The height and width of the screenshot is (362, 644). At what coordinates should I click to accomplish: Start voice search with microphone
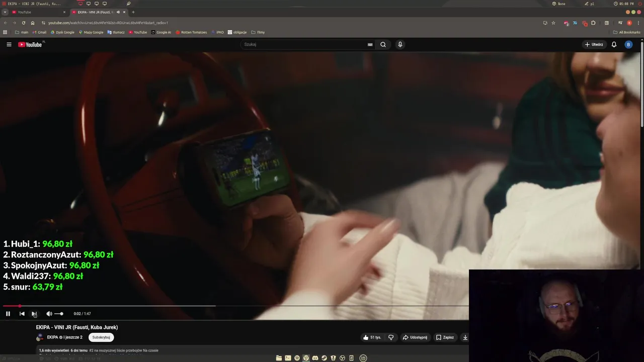point(400,44)
